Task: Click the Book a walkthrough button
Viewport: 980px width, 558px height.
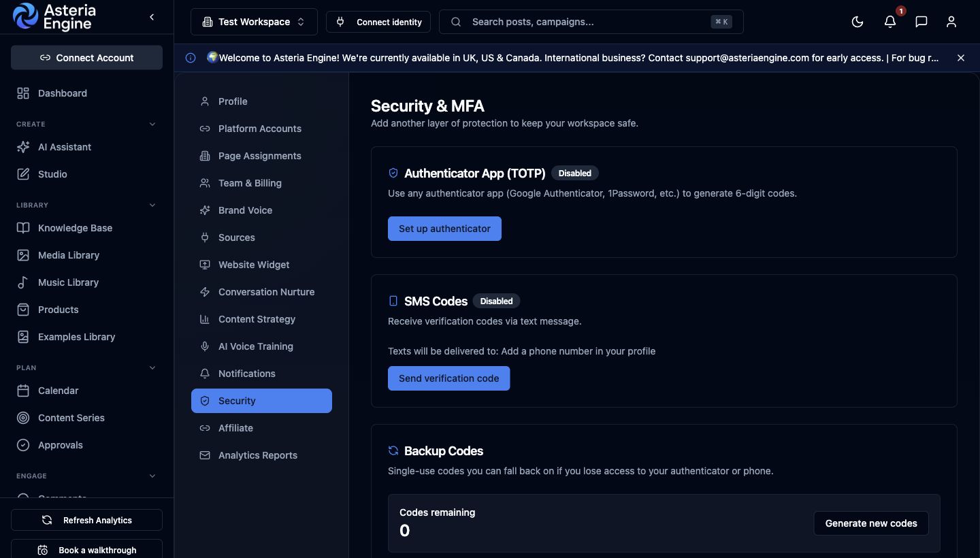Action: tap(86, 548)
